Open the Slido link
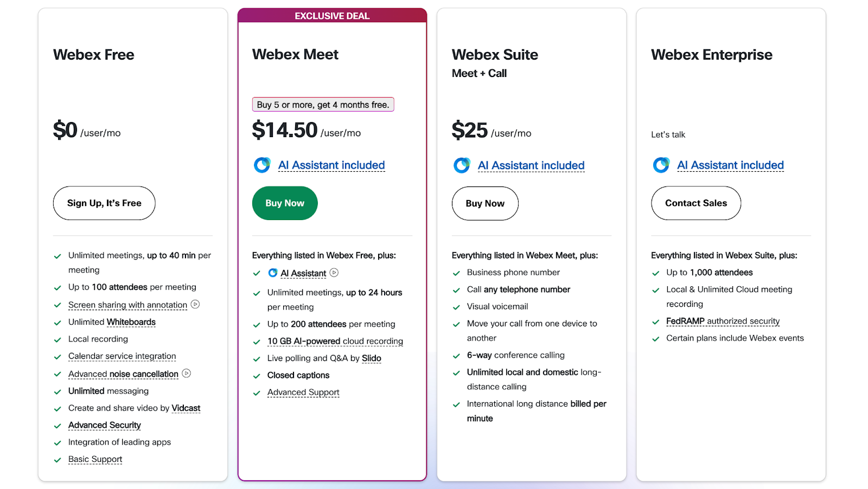868x489 pixels. point(372,358)
